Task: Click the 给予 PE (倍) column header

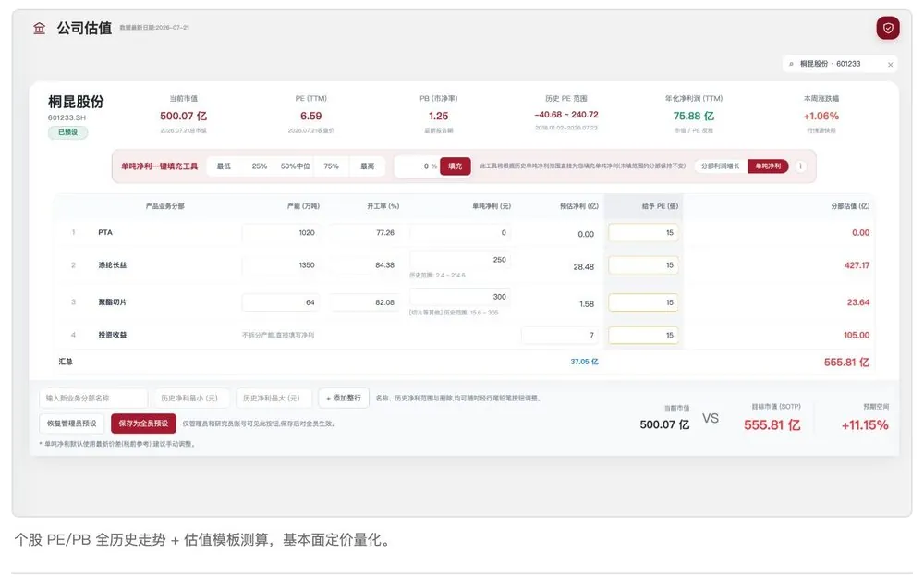Action: [660, 206]
